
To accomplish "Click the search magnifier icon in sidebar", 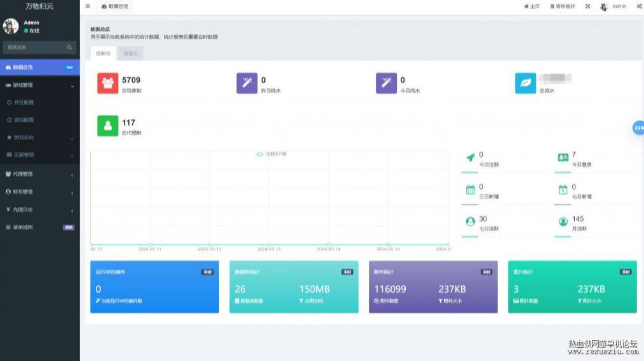I will (69, 48).
